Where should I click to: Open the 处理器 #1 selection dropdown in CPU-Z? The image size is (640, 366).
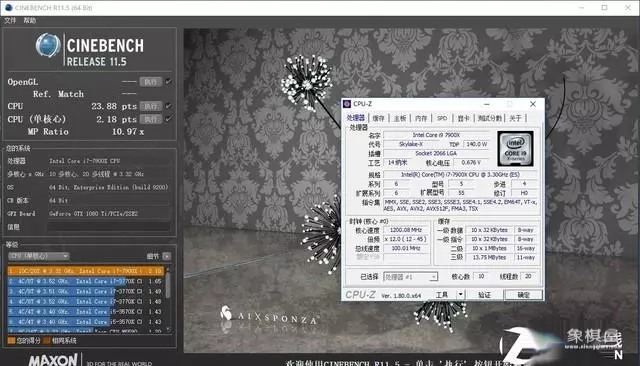pyautogui.click(x=410, y=277)
